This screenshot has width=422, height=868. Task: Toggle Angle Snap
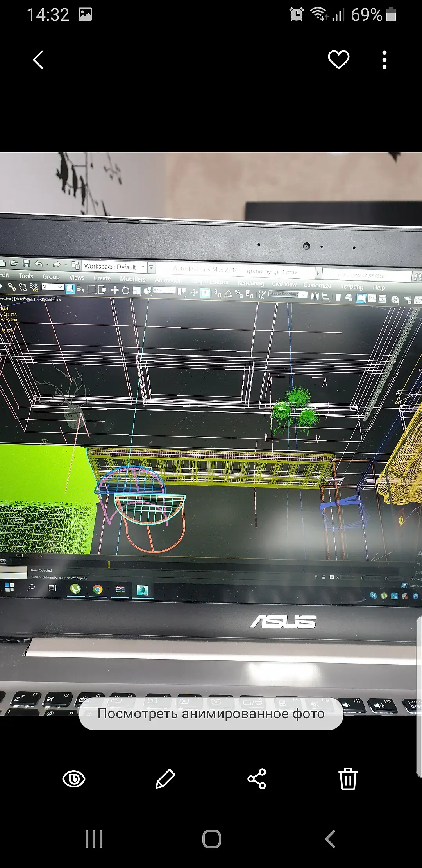pos(228,293)
